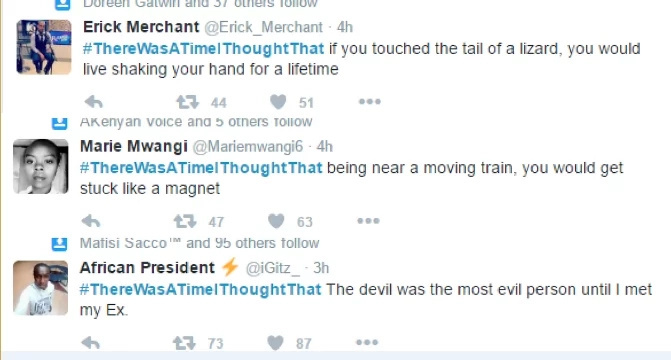
Task: Open more options on African President's tweet
Action: (367, 342)
